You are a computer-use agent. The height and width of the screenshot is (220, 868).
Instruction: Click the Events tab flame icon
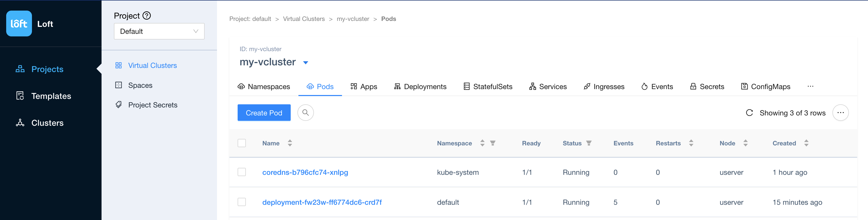645,87
